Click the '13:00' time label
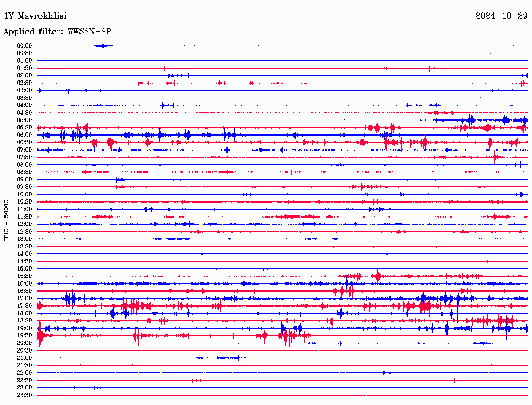This screenshot has width=532, height=405. (x=24, y=239)
